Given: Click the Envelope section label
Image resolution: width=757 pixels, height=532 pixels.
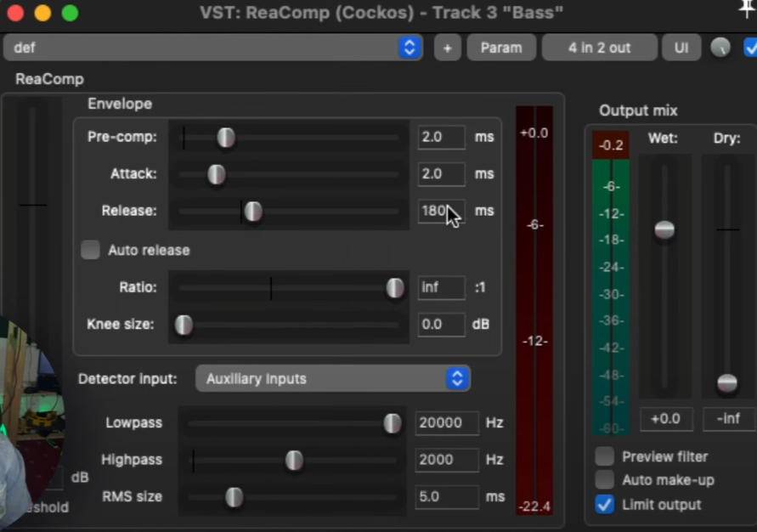Looking at the screenshot, I should pyautogui.click(x=120, y=104).
